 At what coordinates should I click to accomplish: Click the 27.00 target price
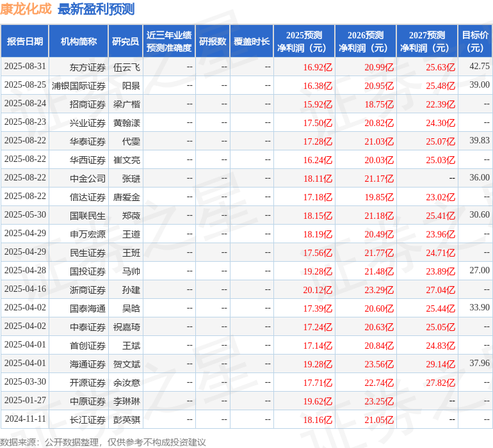[480, 270]
